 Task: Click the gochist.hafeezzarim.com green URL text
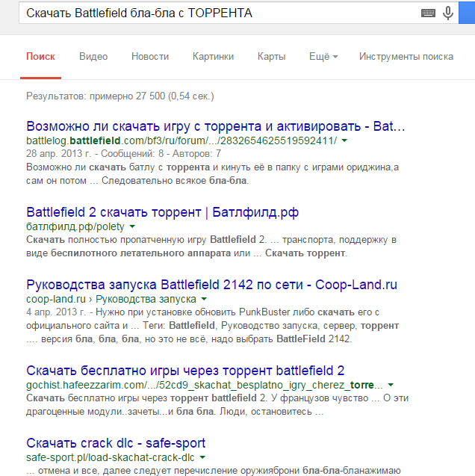tap(205, 386)
